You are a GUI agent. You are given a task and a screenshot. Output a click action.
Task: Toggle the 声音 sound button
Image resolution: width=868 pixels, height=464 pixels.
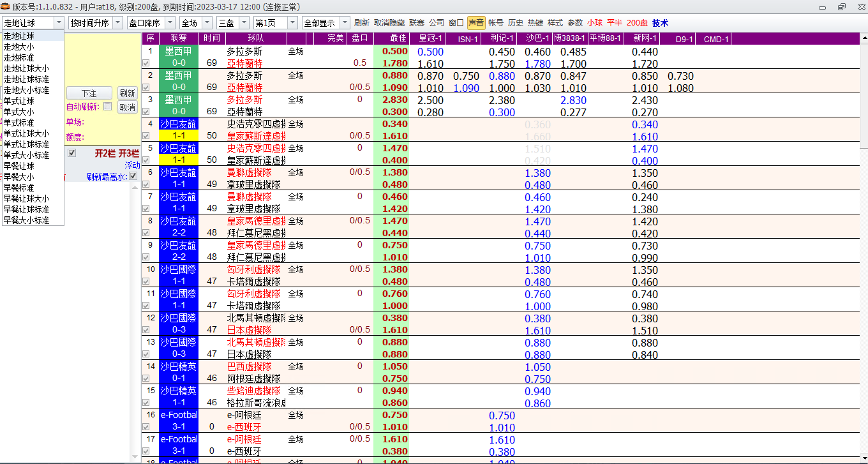click(476, 23)
